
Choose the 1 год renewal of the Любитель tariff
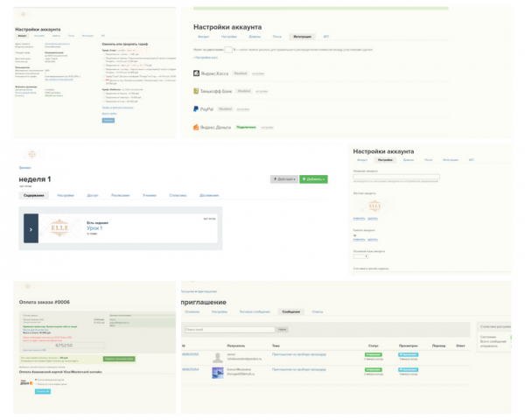tap(104, 101)
